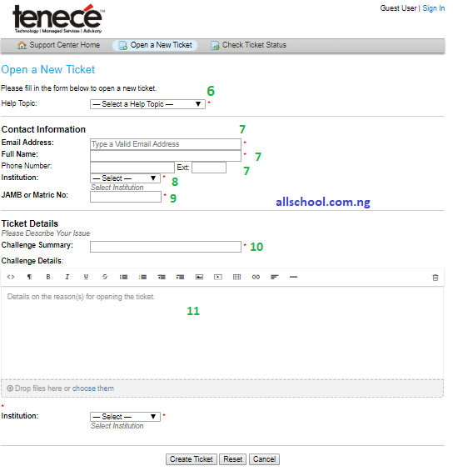Click the upload icon in file drop area
This screenshot has height=476, width=453.
[10, 388]
